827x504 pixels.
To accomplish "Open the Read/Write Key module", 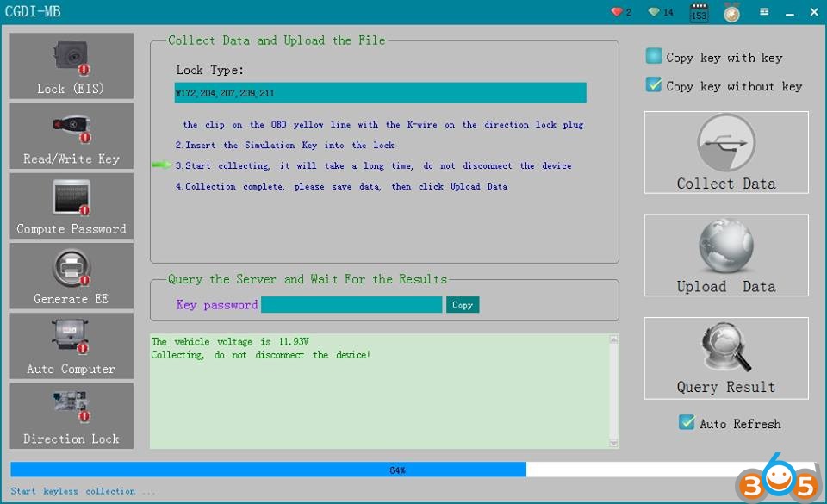I will [72, 136].
